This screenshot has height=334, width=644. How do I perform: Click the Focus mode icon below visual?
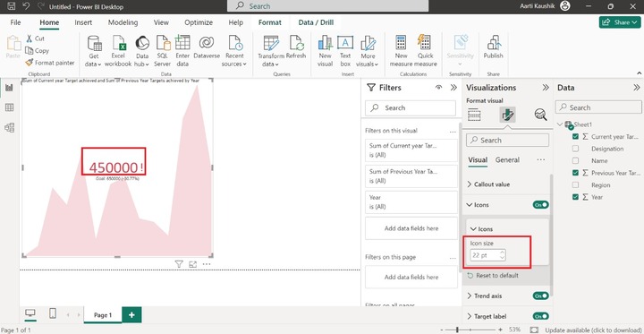[x=192, y=264]
